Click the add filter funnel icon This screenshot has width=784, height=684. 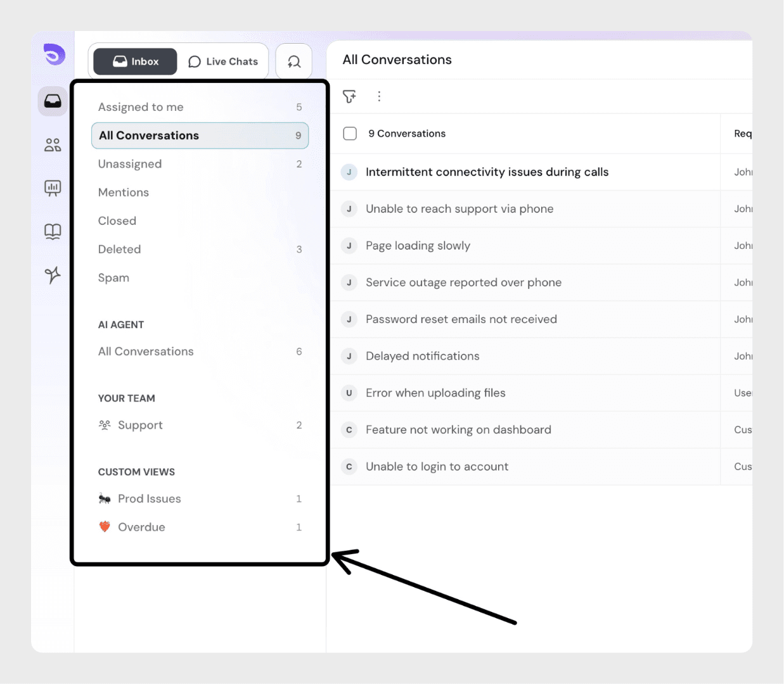point(349,96)
